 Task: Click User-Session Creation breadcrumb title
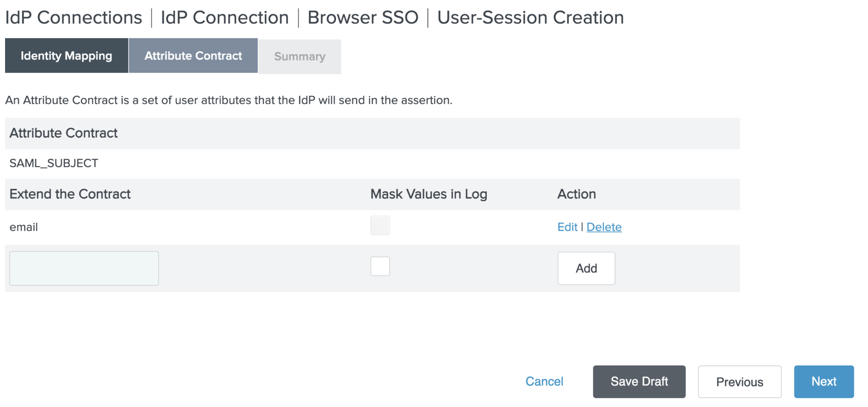pos(530,18)
